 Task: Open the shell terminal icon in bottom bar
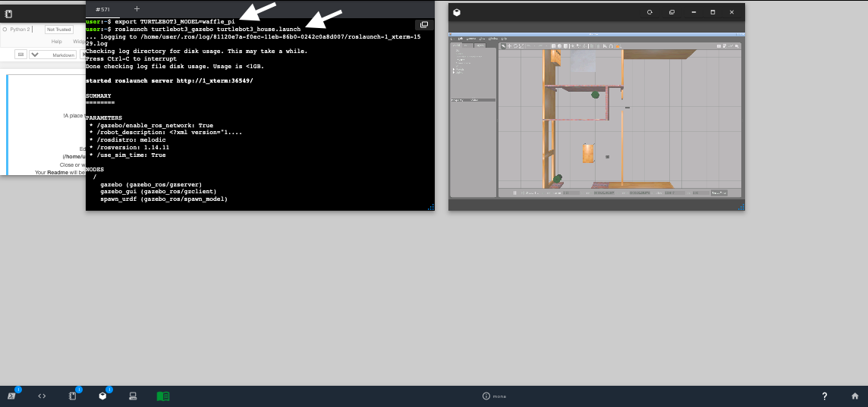[x=11, y=396]
